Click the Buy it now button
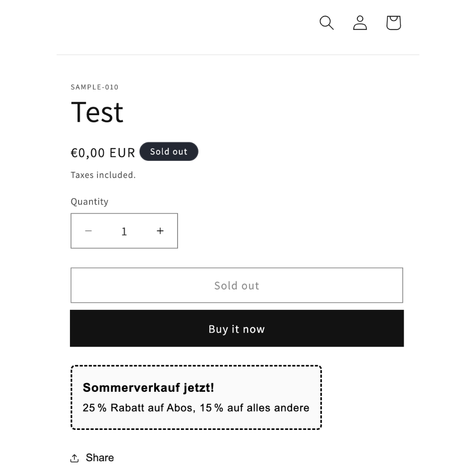The image size is (476, 476). click(237, 328)
